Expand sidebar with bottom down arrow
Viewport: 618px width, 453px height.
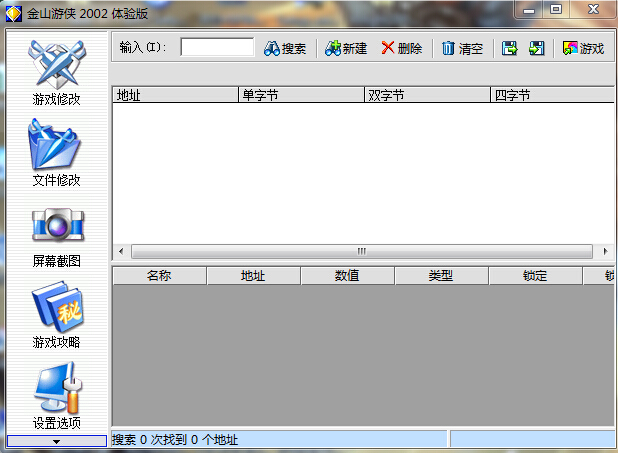pos(57,441)
